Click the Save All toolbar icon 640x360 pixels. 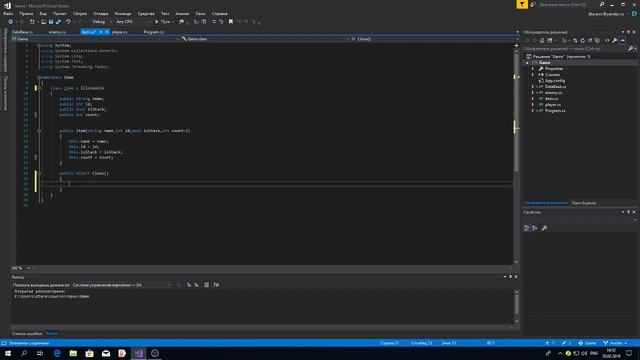[x=58, y=22]
